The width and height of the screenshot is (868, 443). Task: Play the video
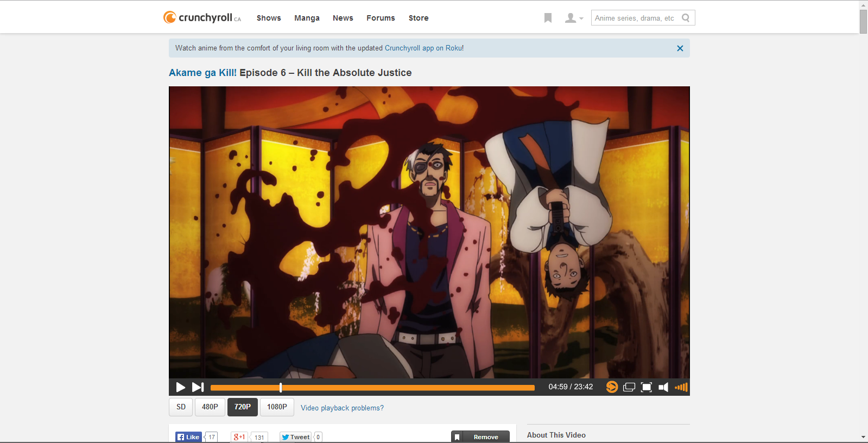click(x=181, y=387)
